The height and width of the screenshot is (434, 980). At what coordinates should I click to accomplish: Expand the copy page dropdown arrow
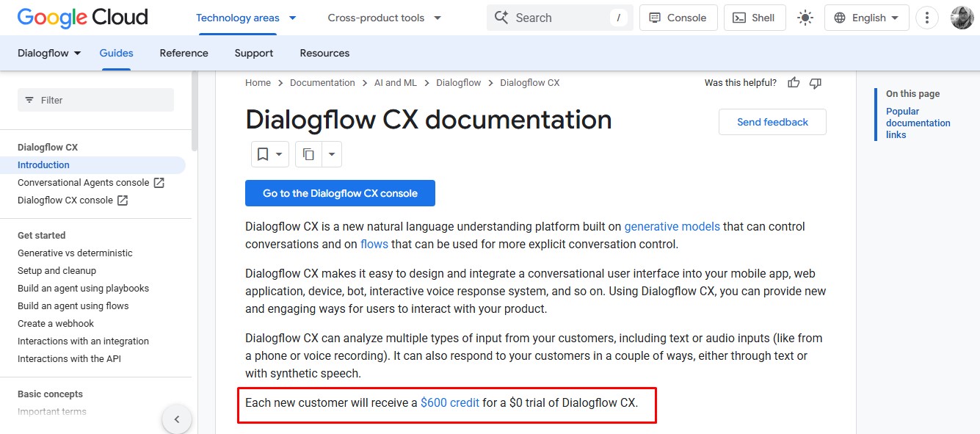click(x=332, y=154)
